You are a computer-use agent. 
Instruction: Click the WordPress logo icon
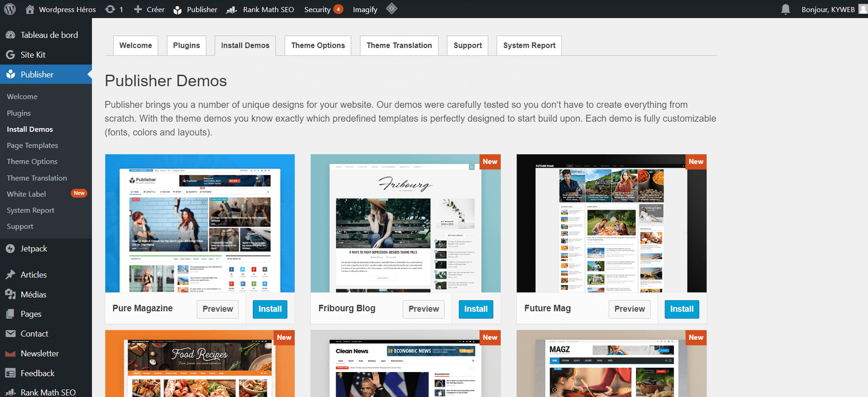click(x=10, y=9)
